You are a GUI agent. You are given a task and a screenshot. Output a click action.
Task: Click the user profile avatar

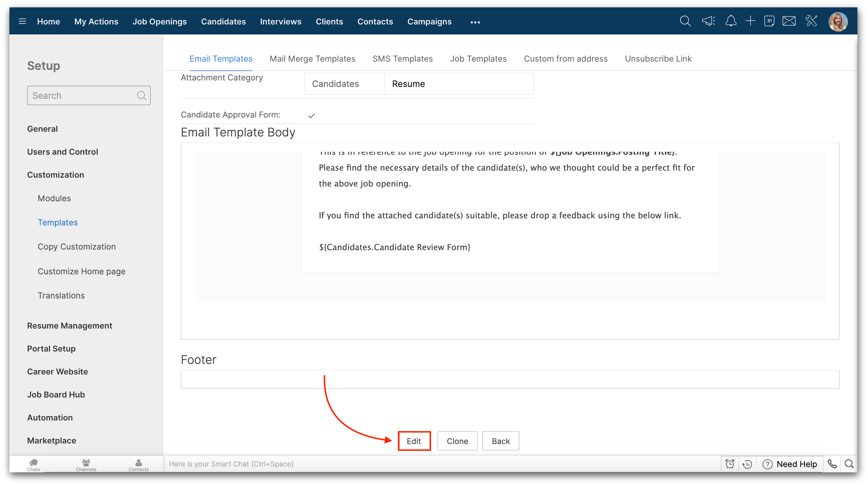(x=838, y=22)
